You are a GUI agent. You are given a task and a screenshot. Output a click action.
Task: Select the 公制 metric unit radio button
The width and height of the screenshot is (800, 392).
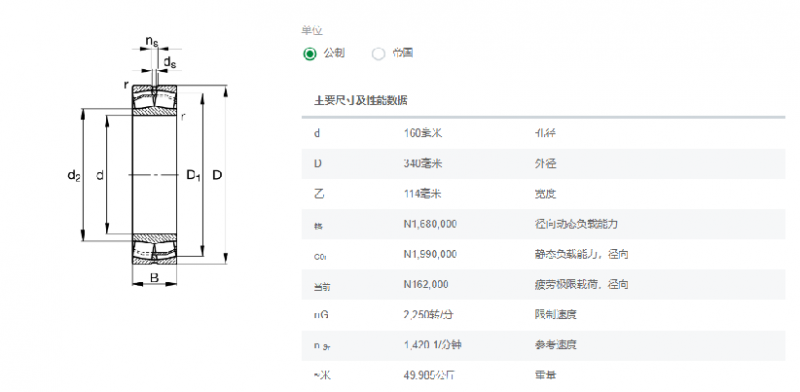[x=310, y=54]
